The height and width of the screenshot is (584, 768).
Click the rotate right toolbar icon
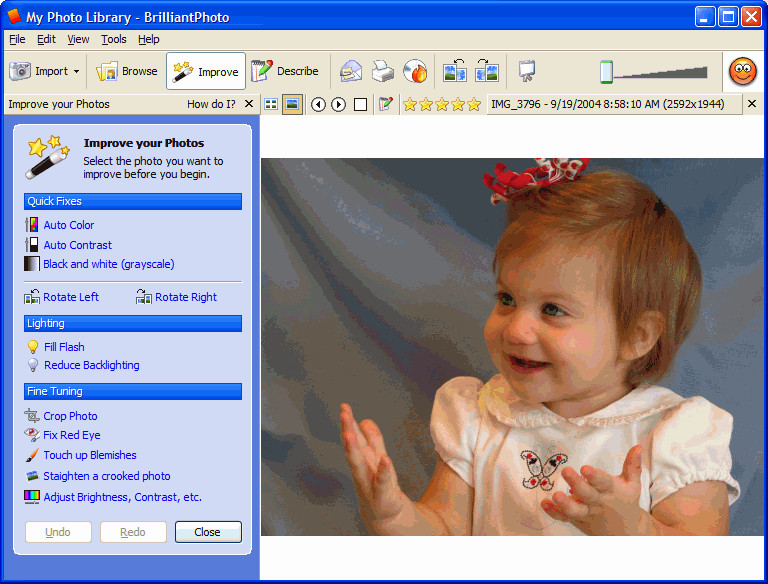click(487, 71)
